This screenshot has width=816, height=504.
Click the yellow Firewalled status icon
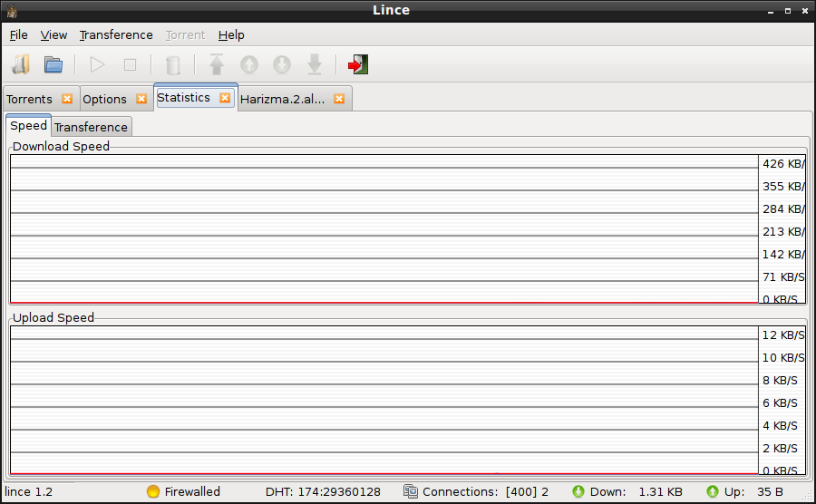(x=153, y=491)
